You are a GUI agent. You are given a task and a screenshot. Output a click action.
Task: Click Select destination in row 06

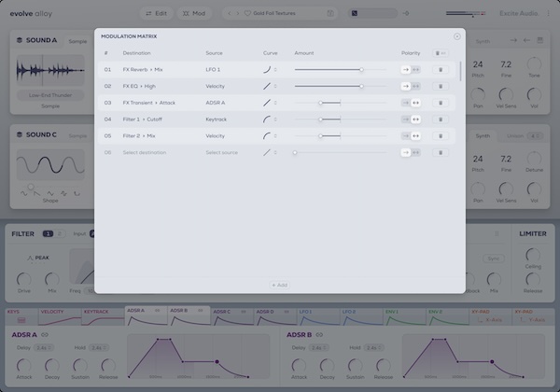(x=145, y=152)
